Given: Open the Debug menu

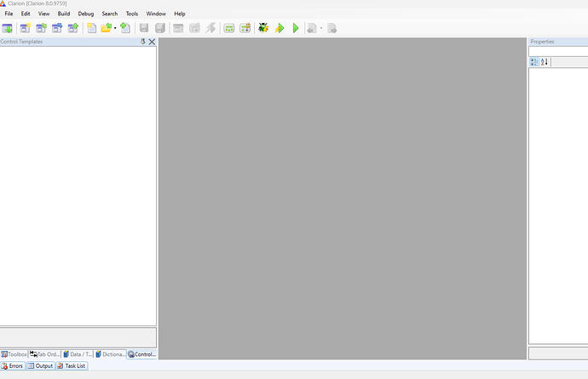Looking at the screenshot, I should pyautogui.click(x=86, y=14).
